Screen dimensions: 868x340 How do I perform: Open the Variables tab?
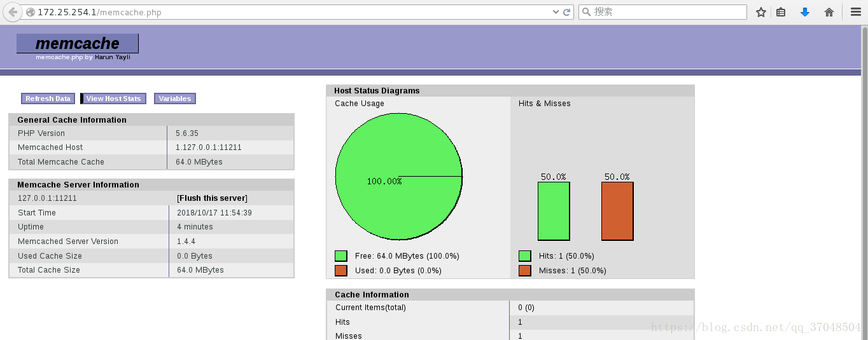[x=175, y=99]
